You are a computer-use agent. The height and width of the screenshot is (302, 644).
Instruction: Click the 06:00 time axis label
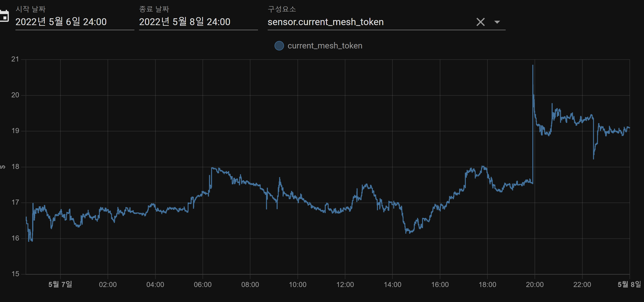(x=202, y=285)
